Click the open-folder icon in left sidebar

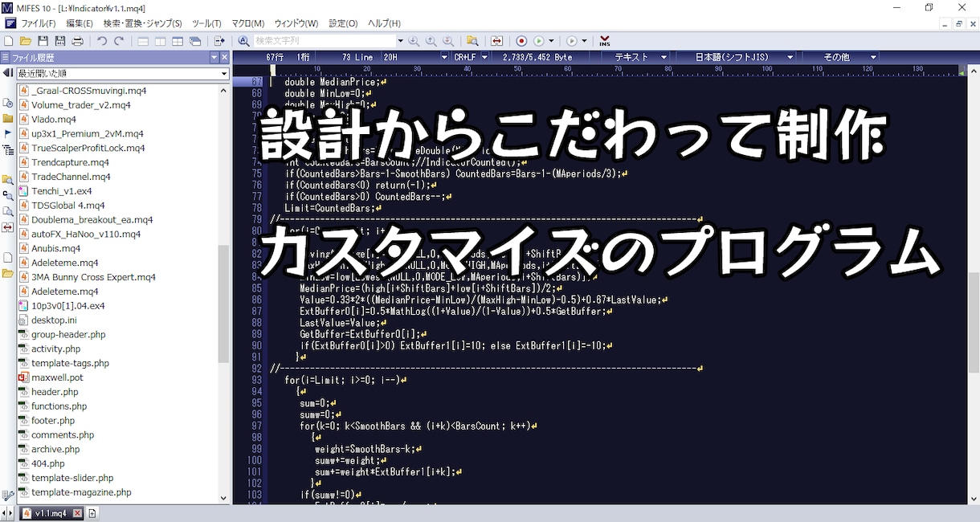coord(7,274)
